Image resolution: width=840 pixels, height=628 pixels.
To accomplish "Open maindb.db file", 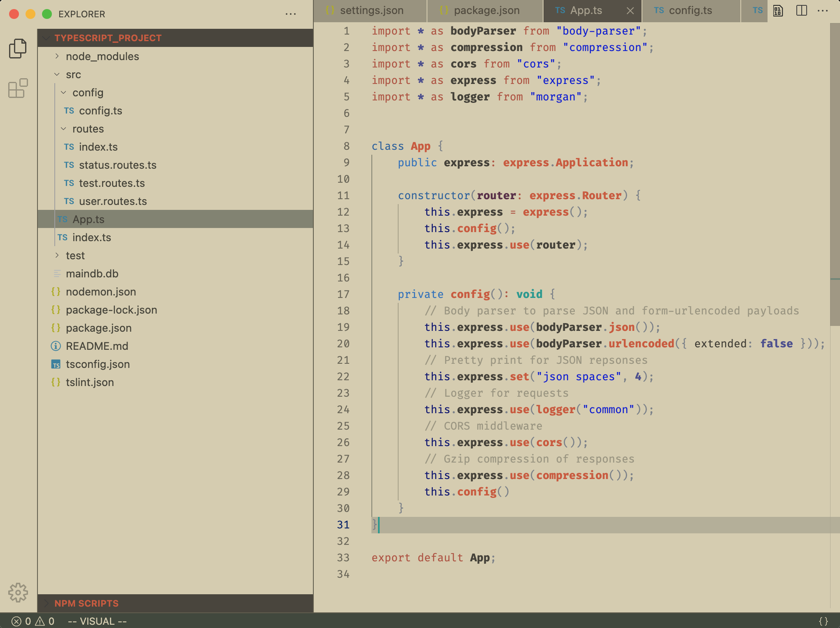I will pyautogui.click(x=175, y=274).
